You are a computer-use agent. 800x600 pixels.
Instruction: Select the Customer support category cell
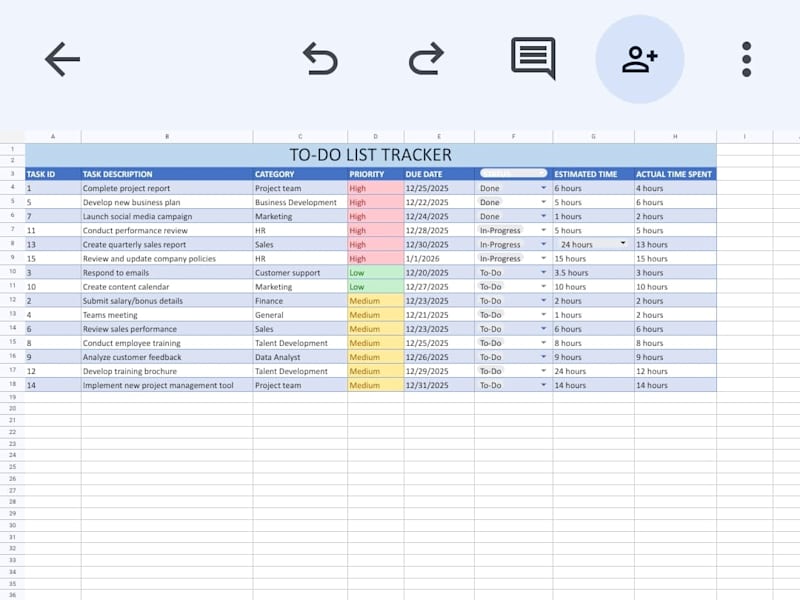pyautogui.click(x=300, y=272)
